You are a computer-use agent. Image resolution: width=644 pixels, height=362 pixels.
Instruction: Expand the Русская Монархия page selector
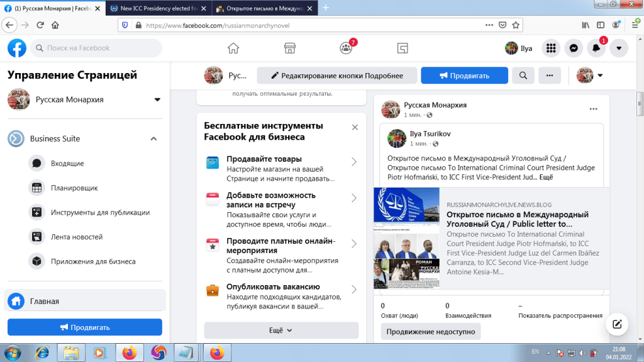click(x=157, y=99)
